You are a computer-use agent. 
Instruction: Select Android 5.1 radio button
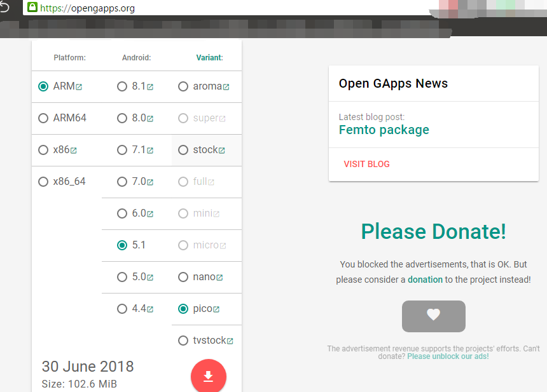point(122,245)
